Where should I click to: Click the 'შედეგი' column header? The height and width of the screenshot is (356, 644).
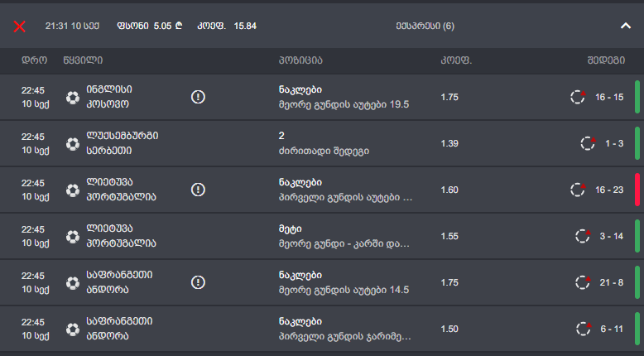click(606, 60)
